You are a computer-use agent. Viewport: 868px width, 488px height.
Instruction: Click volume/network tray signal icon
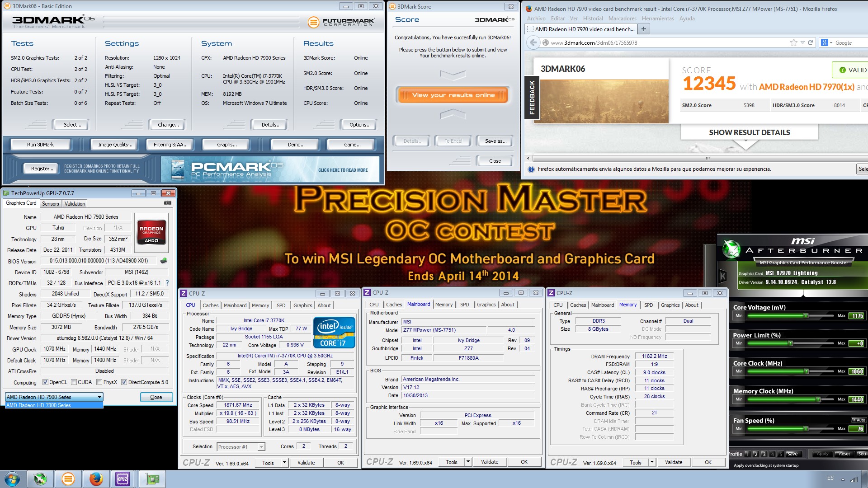(x=854, y=479)
